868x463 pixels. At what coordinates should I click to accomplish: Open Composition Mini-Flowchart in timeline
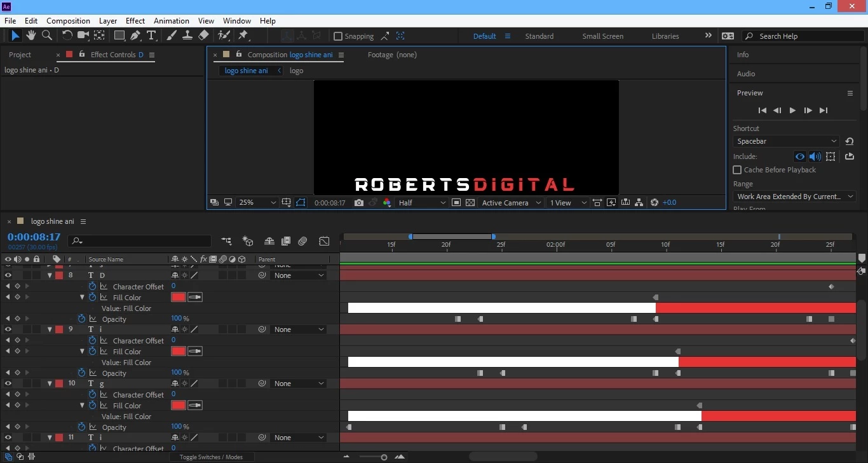pyautogui.click(x=226, y=241)
